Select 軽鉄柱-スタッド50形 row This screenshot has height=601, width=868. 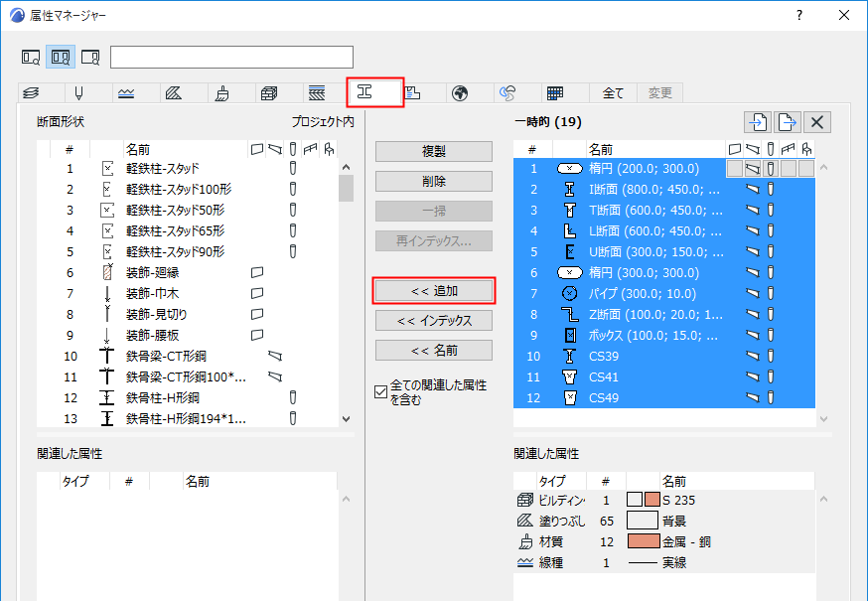click(x=188, y=211)
